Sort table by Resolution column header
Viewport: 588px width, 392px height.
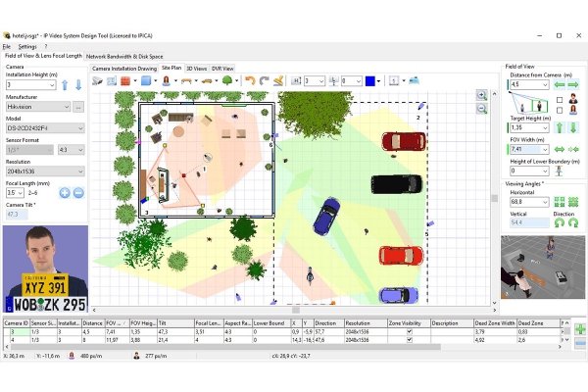[x=366, y=323]
